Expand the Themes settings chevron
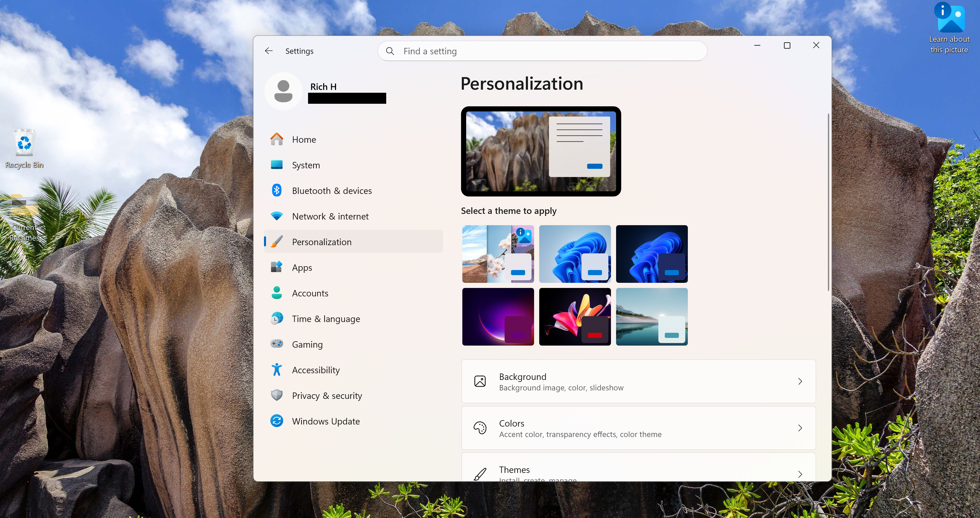This screenshot has height=518, width=980. click(800, 474)
